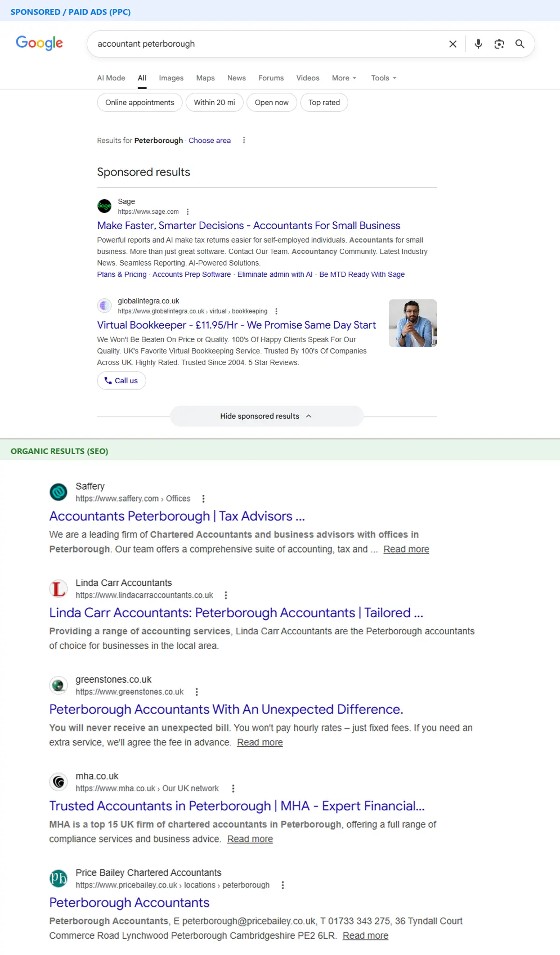Viewport: 560px width, 955px height.
Task: Open Peterborough Accountants With An Unexpected Difference
Action: click(x=226, y=709)
